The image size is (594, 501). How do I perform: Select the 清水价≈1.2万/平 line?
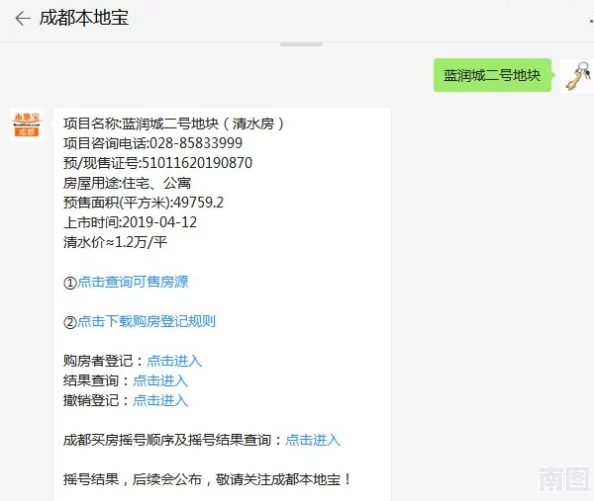coord(115,242)
